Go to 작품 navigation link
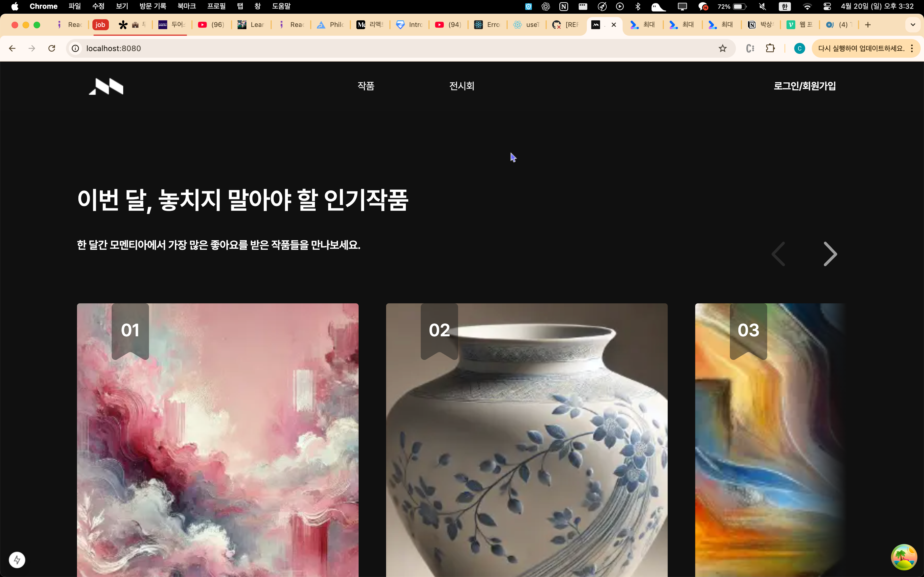Screen dimensions: 924x577 pyautogui.click(x=366, y=86)
